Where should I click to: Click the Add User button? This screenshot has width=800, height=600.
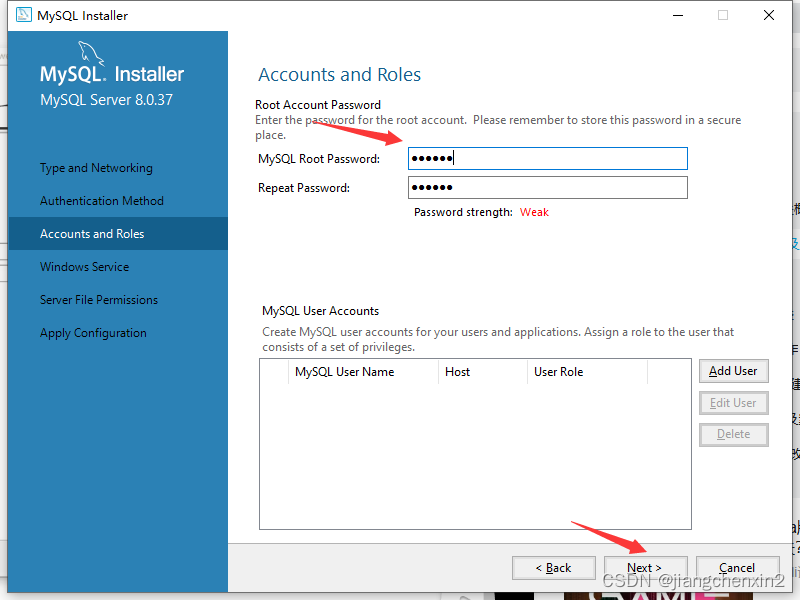(733, 371)
